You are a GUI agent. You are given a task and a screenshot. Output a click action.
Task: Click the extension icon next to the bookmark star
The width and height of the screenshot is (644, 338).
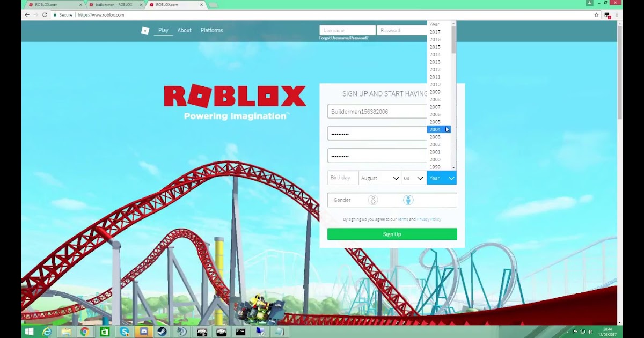point(607,15)
